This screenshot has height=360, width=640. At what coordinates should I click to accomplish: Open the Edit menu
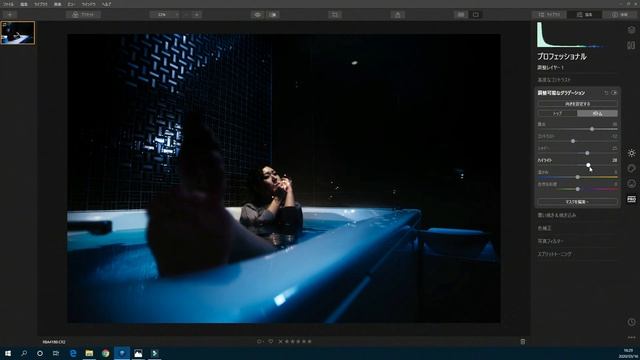pyautogui.click(x=24, y=4)
